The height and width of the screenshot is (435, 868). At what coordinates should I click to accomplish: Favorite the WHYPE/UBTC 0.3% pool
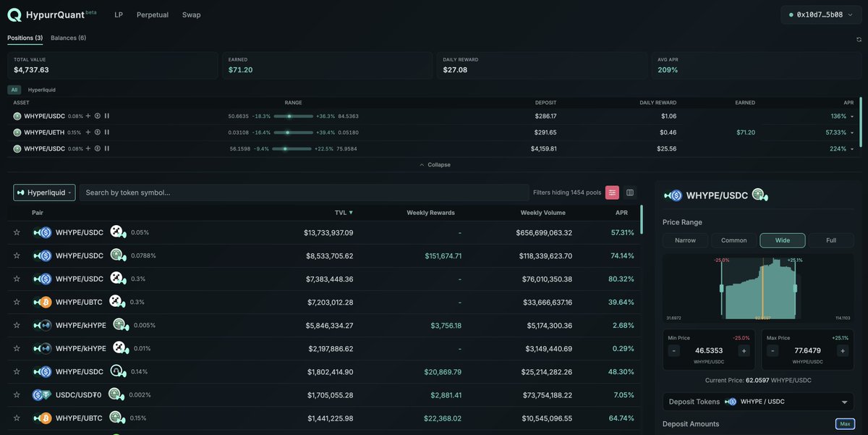tap(17, 302)
